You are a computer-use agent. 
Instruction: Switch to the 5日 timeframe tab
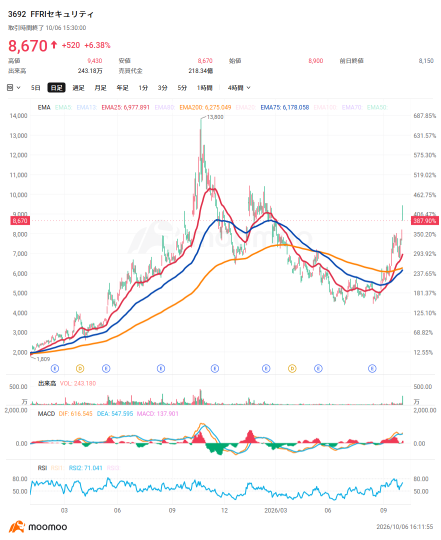pyautogui.click(x=35, y=88)
